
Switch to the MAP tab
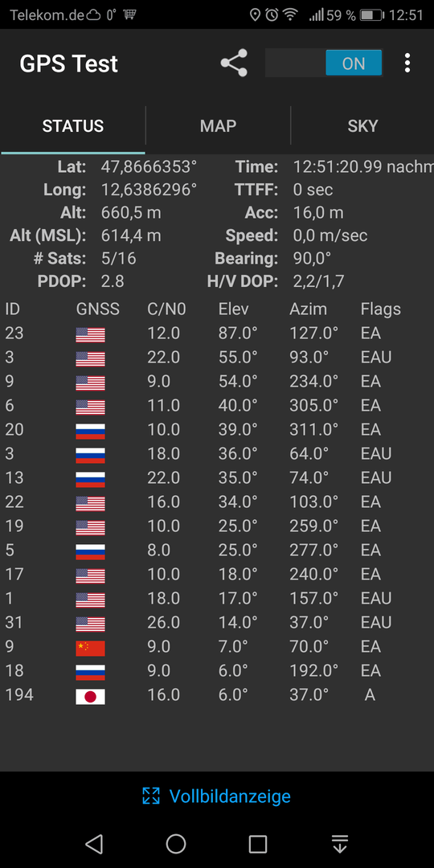pyautogui.click(x=218, y=125)
